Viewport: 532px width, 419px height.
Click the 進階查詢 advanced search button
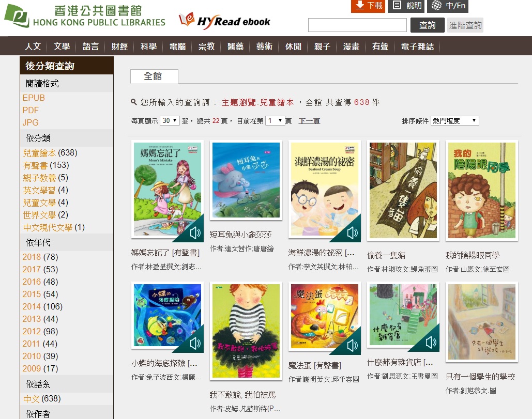point(465,25)
